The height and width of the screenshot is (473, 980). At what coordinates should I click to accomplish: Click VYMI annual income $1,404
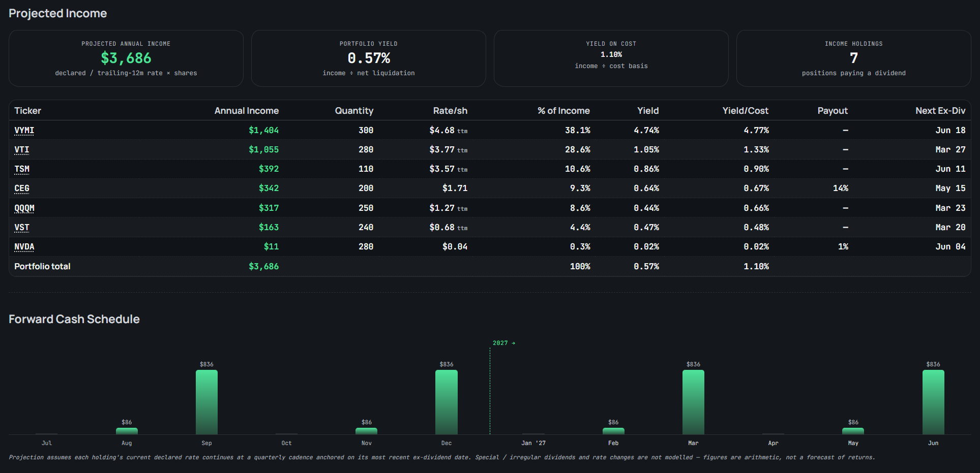click(263, 130)
